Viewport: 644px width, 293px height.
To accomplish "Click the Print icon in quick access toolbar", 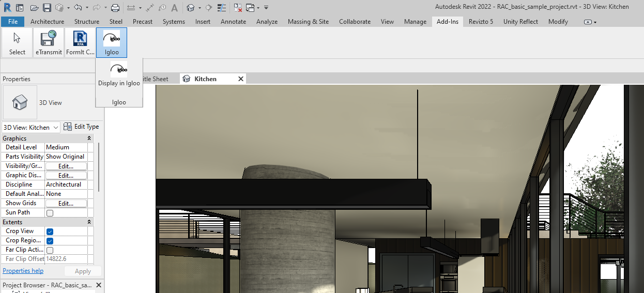I will tap(115, 8).
